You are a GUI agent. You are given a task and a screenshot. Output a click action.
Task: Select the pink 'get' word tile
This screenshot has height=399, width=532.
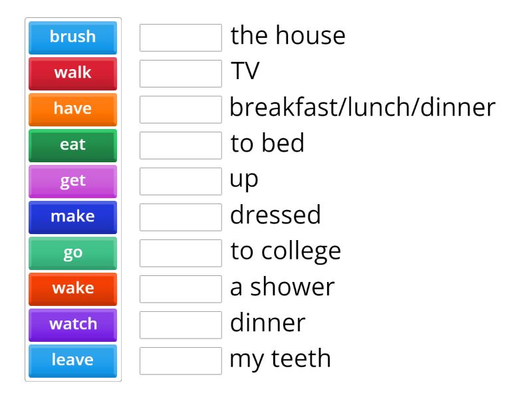[72, 181]
